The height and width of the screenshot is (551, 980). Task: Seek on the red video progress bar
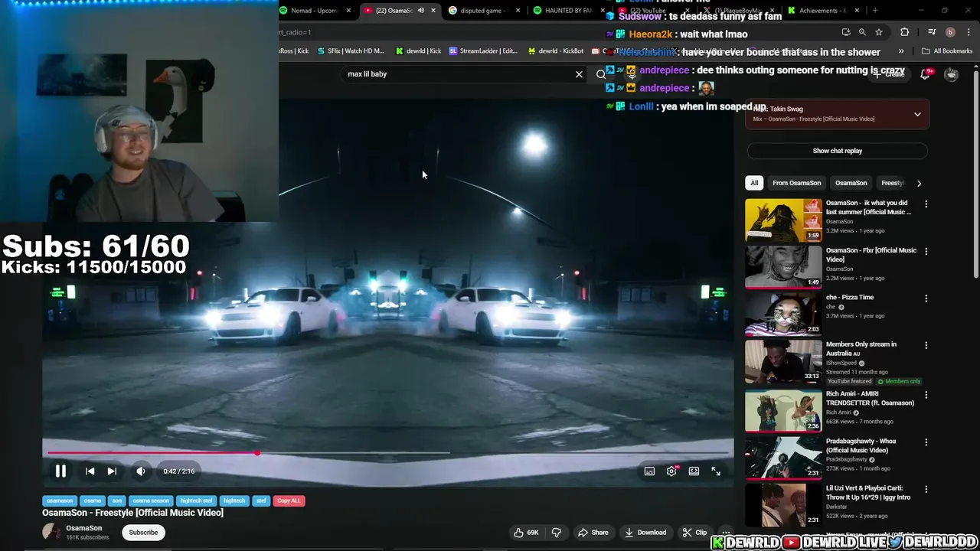387,453
